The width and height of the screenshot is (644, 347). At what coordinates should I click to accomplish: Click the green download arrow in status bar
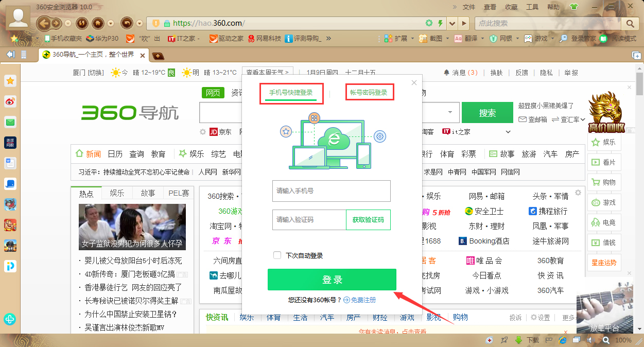(518, 340)
